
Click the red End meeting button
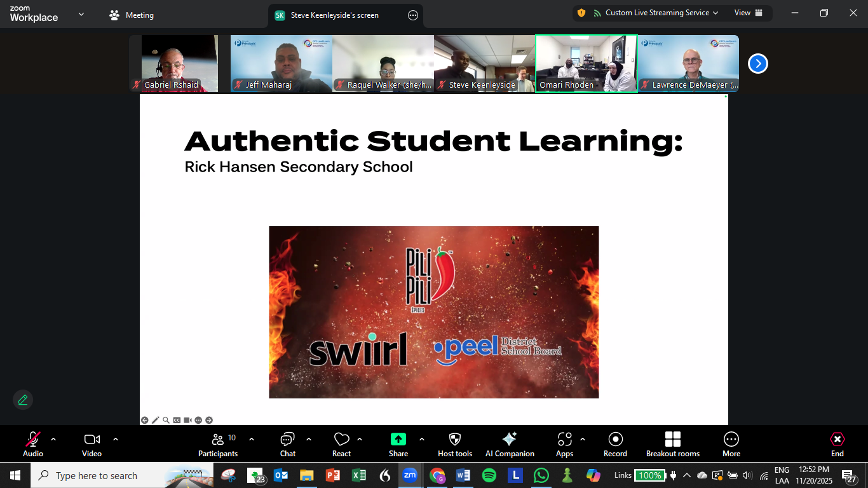837,444
